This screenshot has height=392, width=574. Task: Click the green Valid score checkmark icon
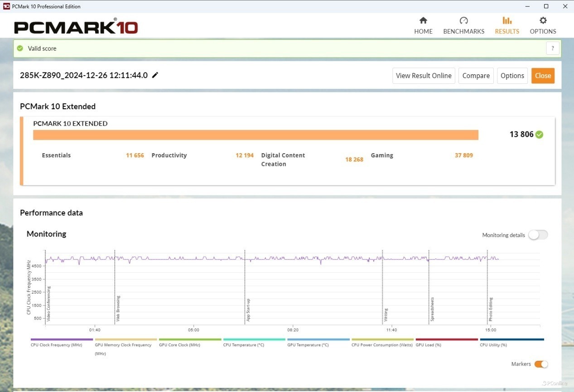point(20,48)
